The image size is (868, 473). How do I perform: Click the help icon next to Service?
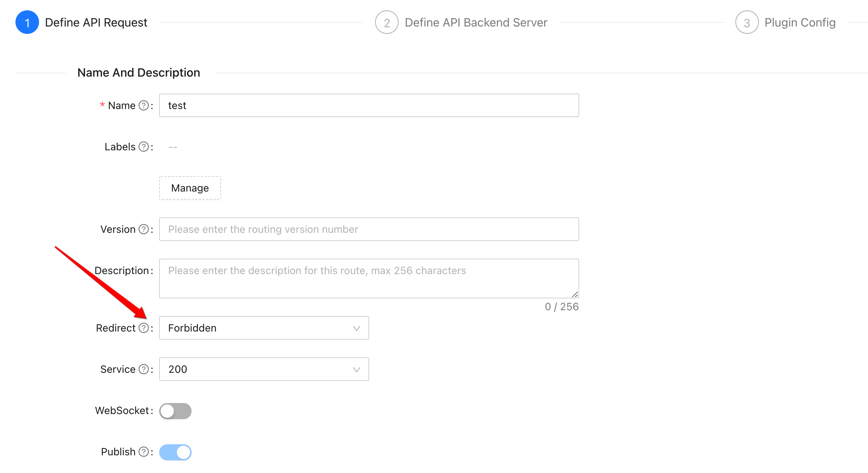point(144,369)
